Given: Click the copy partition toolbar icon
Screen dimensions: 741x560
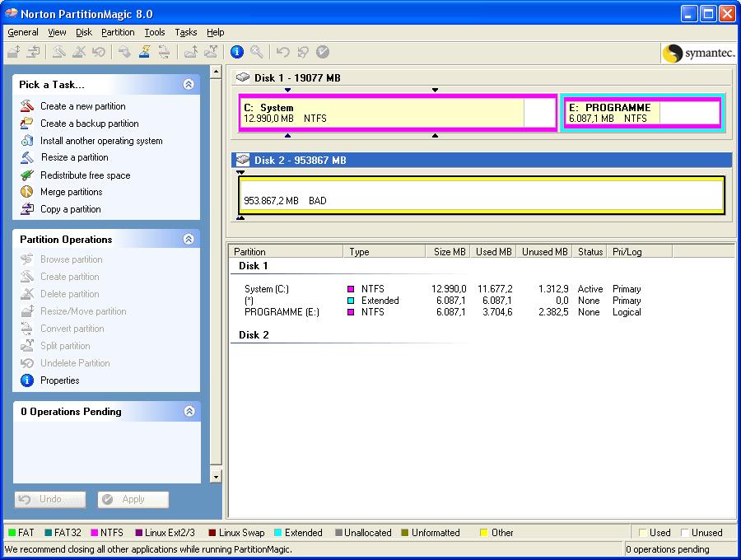Looking at the screenshot, I should coord(33,52).
